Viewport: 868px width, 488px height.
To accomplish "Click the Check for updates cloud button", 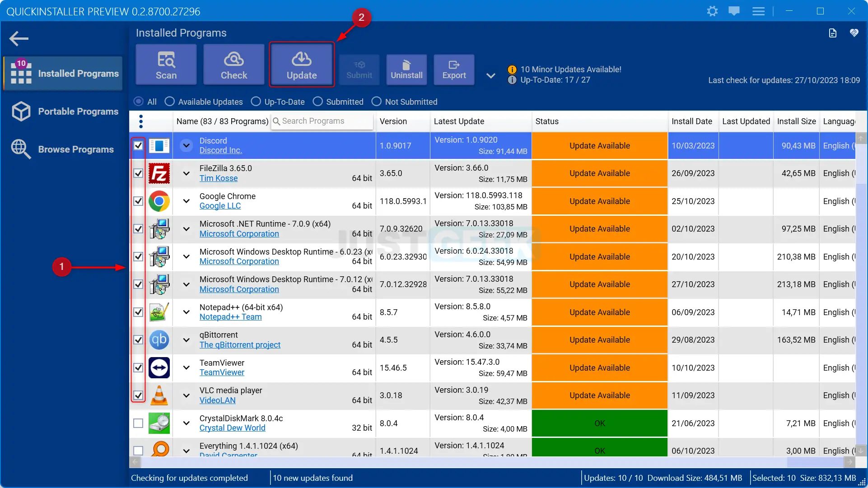I will tap(234, 65).
